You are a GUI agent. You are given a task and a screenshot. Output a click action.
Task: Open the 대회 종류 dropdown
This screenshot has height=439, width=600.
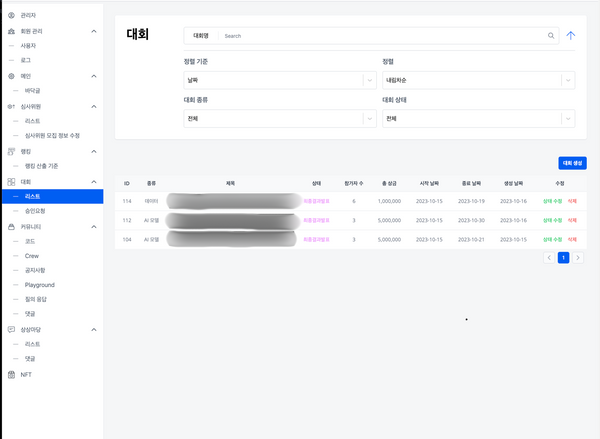pyautogui.click(x=273, y=119)
